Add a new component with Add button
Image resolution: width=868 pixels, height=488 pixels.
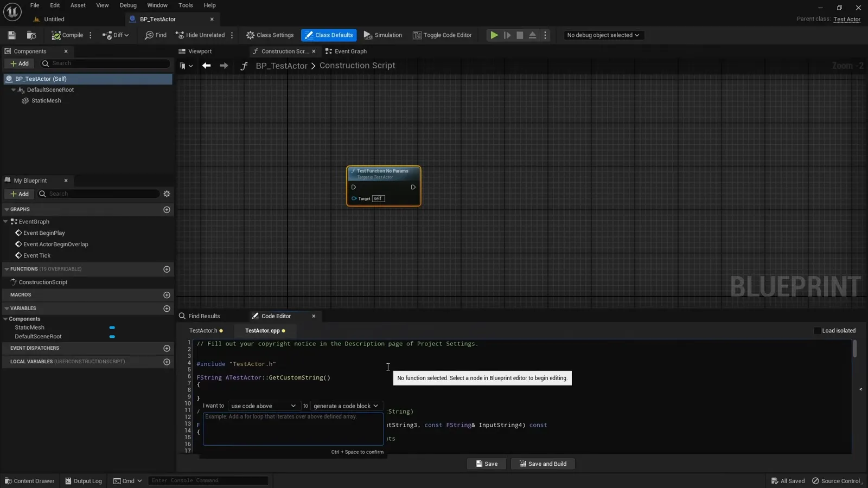click(20, 63)
